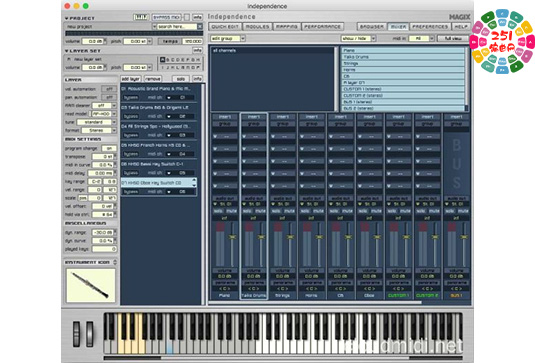Click the add layer button

(131, 79)
